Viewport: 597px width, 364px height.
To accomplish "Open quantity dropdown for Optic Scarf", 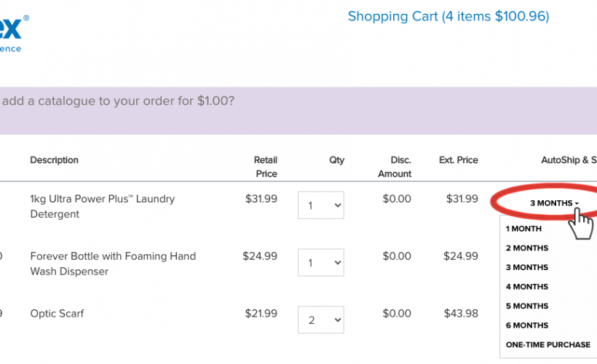I will click(320, 320).
